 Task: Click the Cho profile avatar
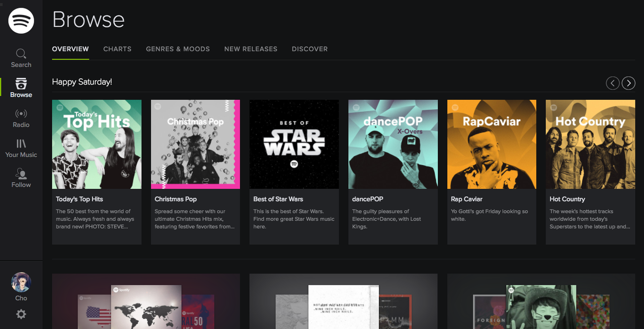click(x=21, y=282)
